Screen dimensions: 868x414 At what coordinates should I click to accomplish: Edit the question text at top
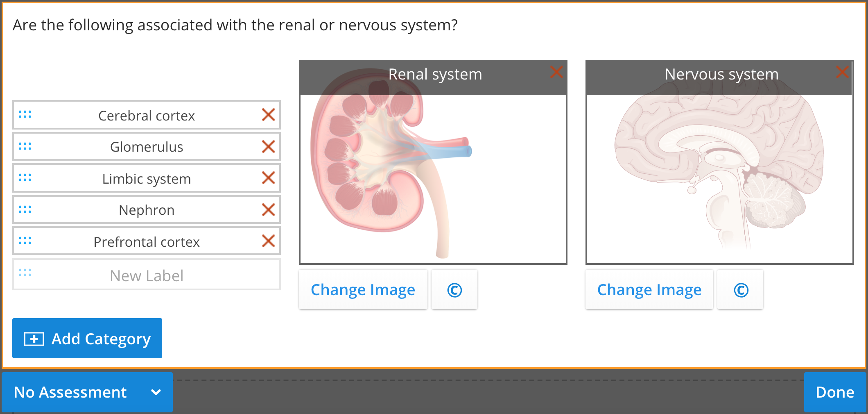tap(235, 25)
